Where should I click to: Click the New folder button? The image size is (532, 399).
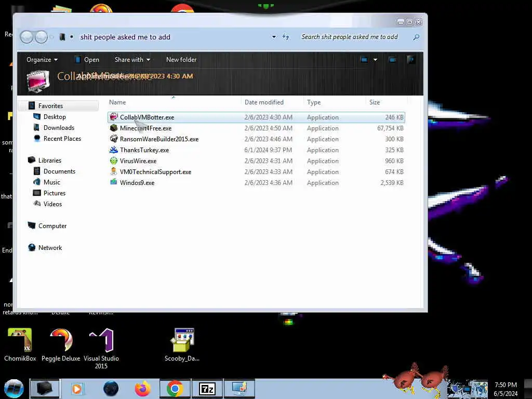click(x=181, y=60)
